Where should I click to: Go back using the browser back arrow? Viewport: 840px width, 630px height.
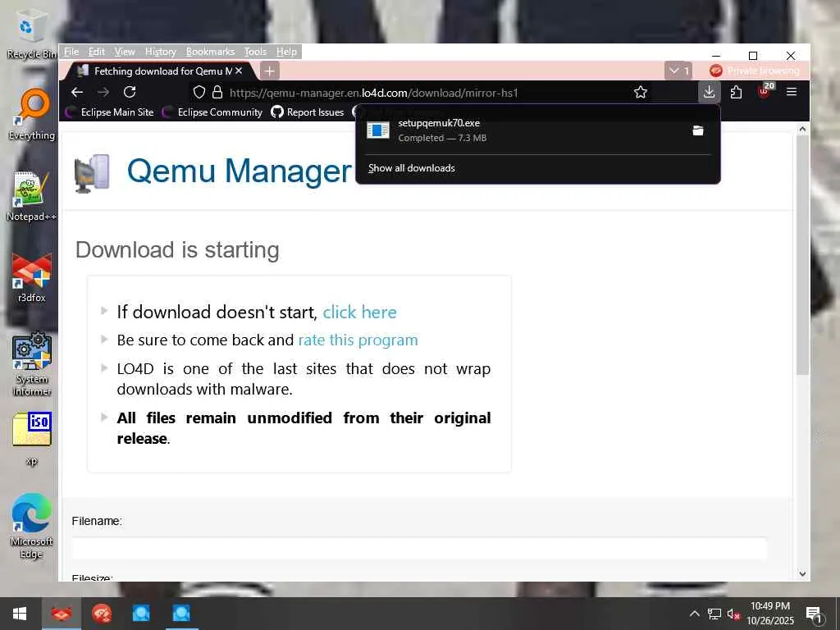(77, 92)
